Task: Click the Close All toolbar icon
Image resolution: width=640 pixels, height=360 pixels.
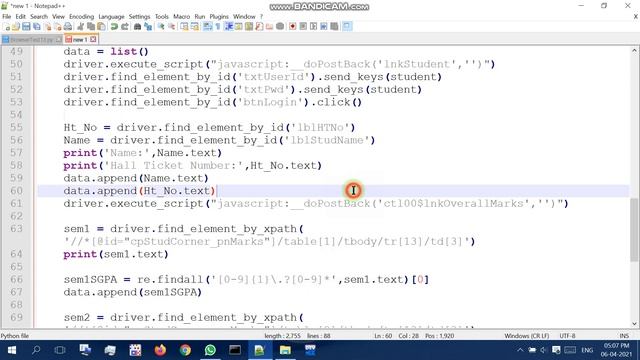Action: click(58, 27)
